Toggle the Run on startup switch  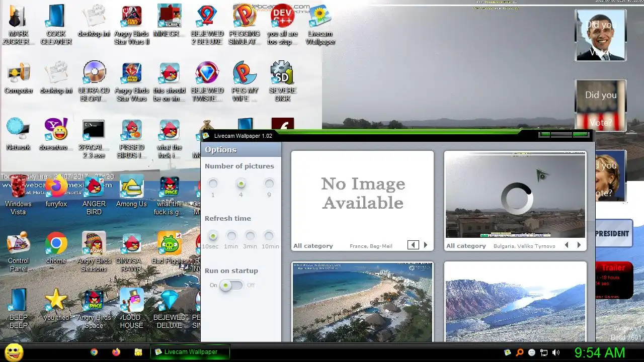coord(231,285)
